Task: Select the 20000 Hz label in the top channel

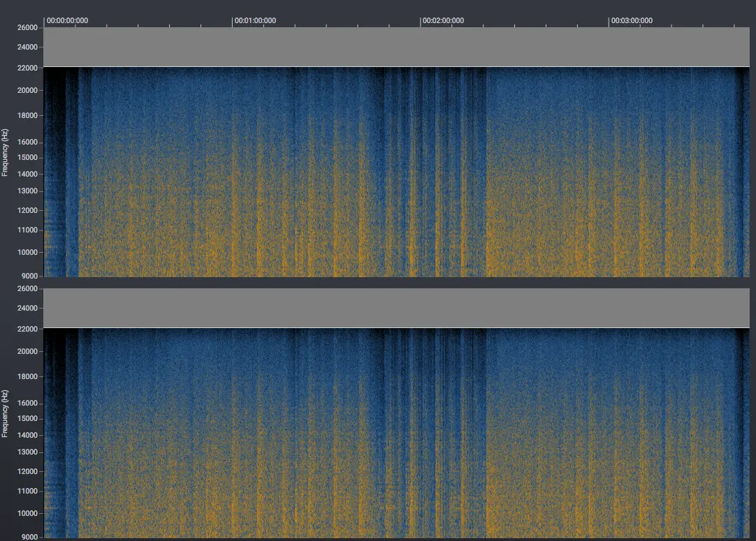Action: 28,90
